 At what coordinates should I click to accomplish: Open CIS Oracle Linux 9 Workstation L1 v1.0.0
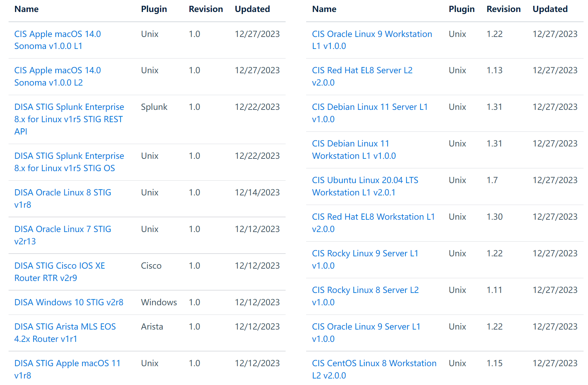[x=372, y=40]
